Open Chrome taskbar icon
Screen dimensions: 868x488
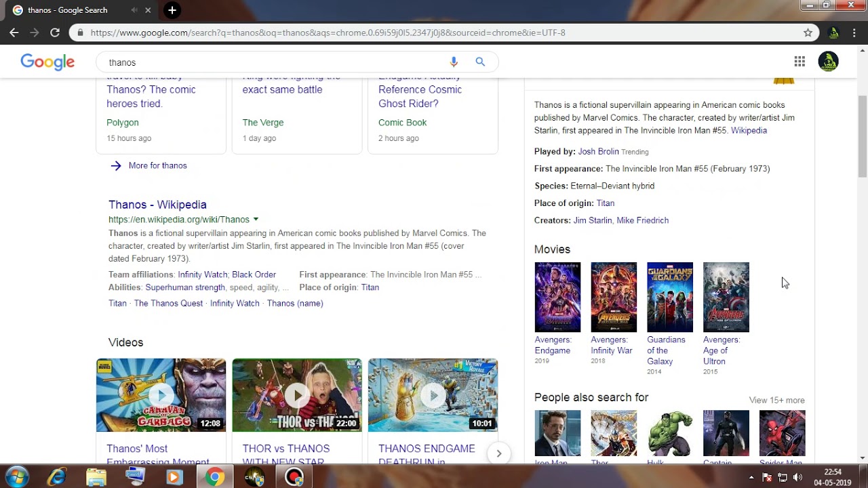[x=215, y=477]
